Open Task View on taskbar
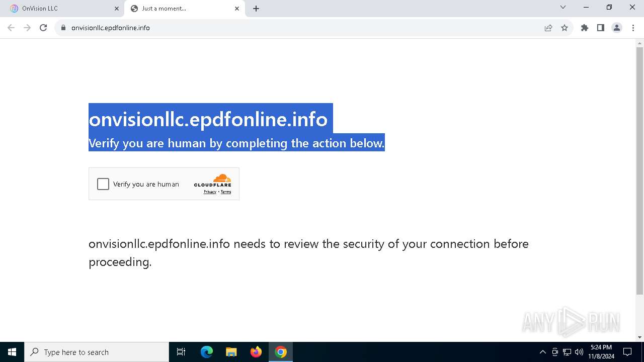Screen dimensions: 644x362 pos(181,352)
